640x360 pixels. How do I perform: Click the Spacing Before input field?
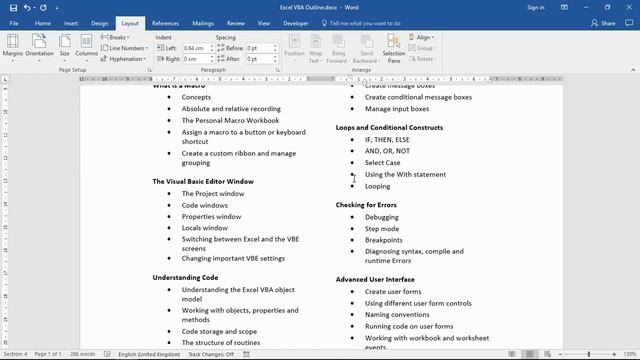[x=259, y=48]
